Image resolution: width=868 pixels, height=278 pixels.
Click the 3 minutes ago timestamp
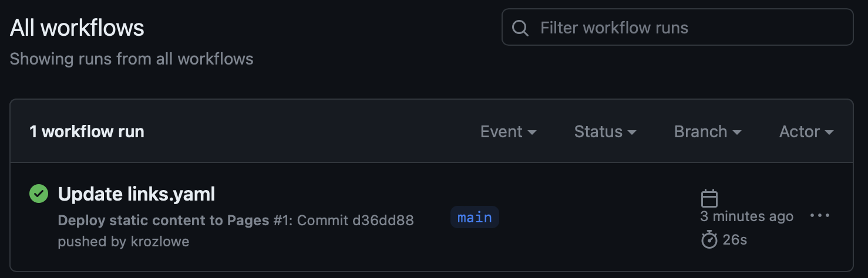coord(746,216)
